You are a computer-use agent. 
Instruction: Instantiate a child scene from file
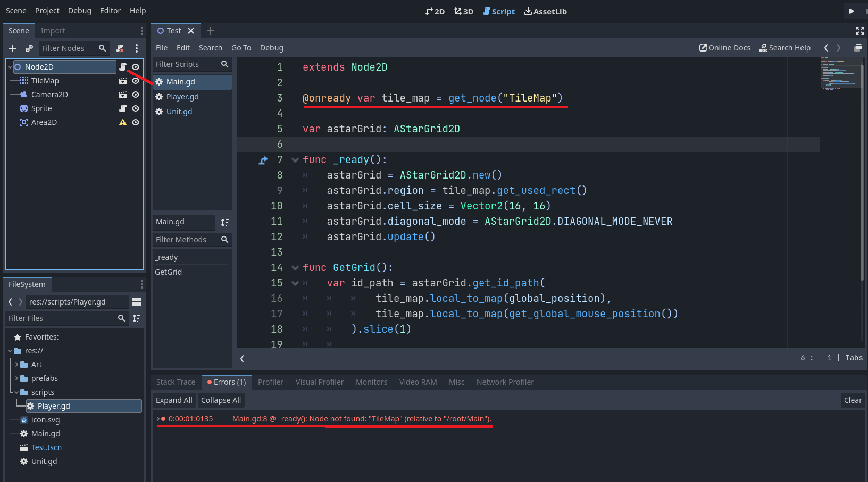coord(29,48)
